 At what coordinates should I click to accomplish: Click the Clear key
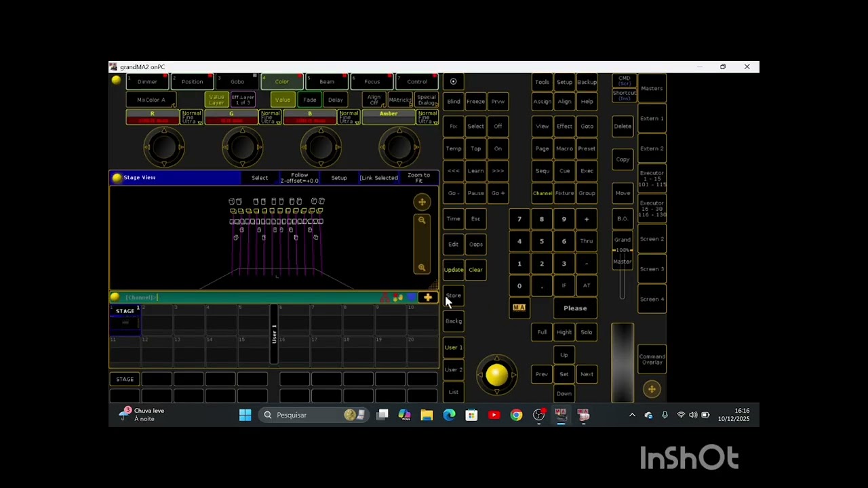point(475,270)
